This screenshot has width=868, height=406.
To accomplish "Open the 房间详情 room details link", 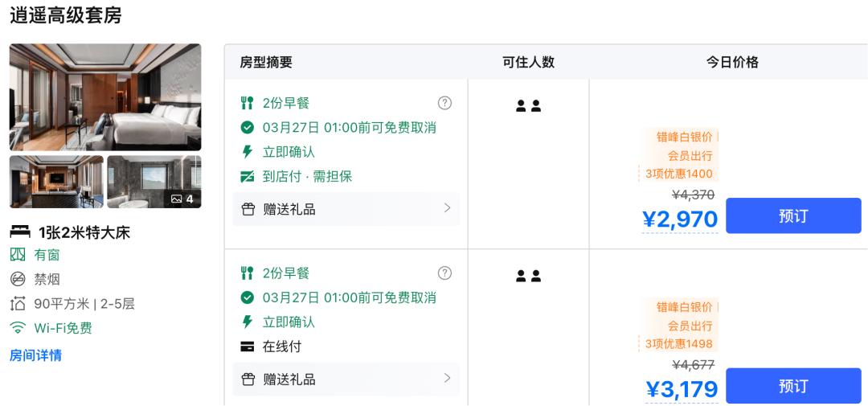I will (36, 355).
